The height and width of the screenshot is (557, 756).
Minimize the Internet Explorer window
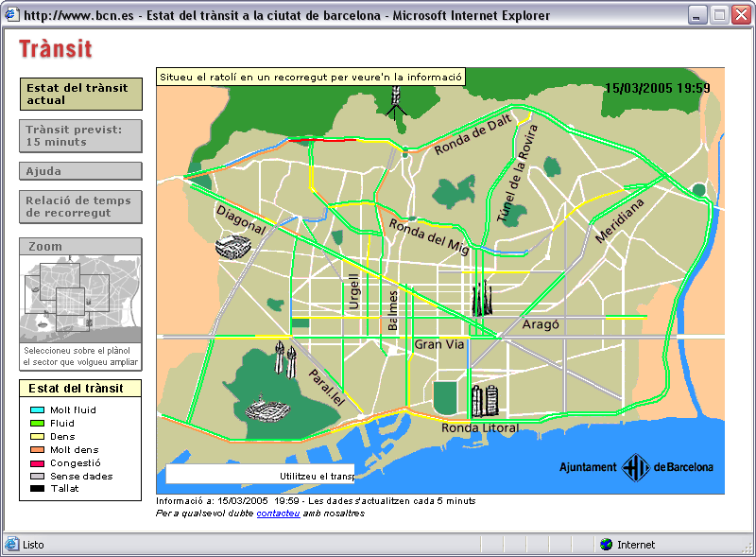pos(696,15)
